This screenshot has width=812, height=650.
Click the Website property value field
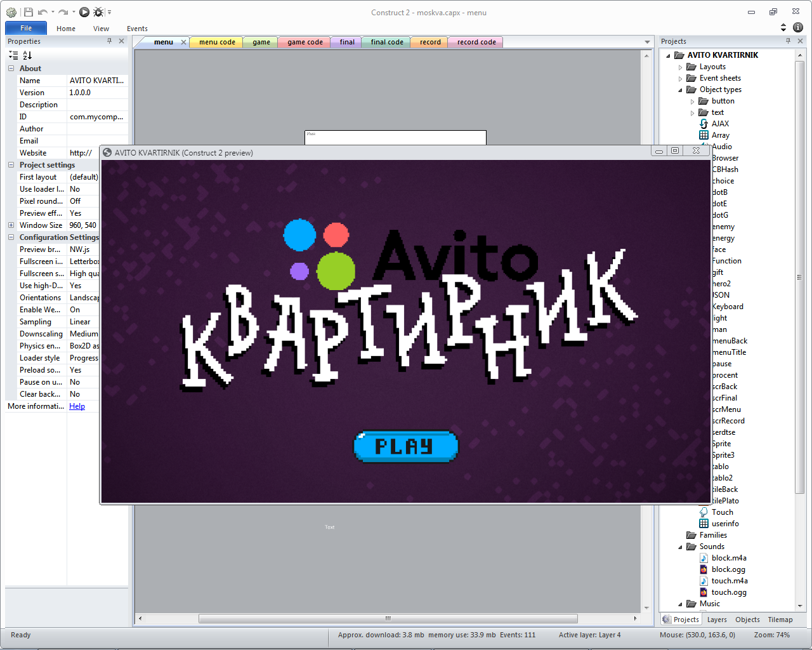98,153
